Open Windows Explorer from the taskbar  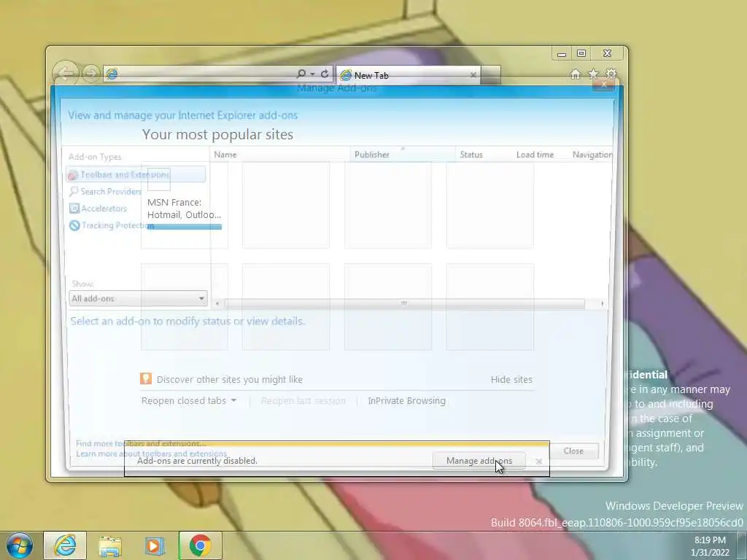[x=109, y=545]
